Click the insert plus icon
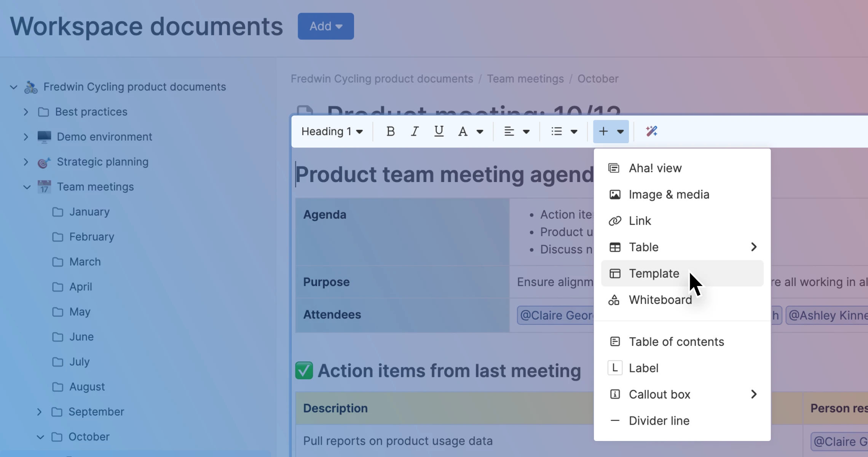 tap(603, 131)
